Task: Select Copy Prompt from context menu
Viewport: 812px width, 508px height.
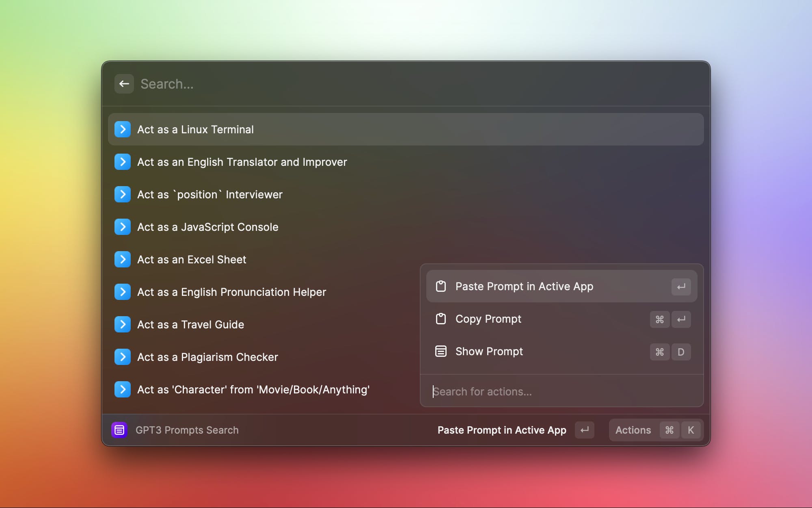Action: click(x=561, y=318)
